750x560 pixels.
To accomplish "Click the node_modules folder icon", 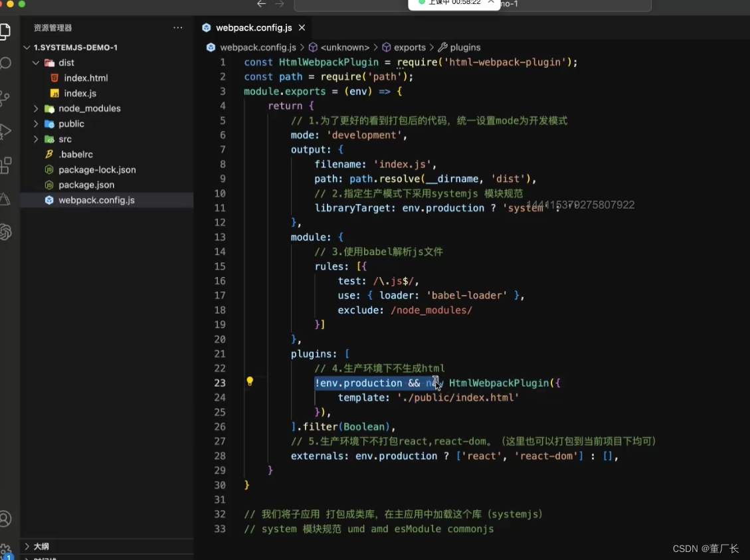I will pos(49,108).
